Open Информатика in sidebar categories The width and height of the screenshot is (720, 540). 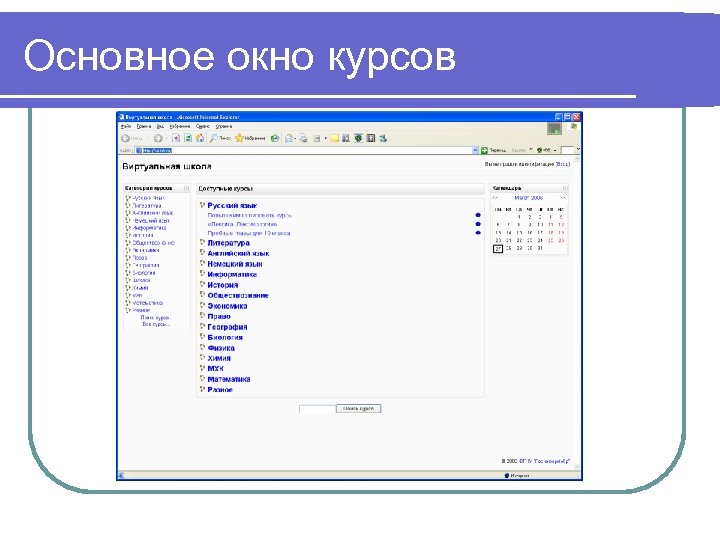(149, 228)
